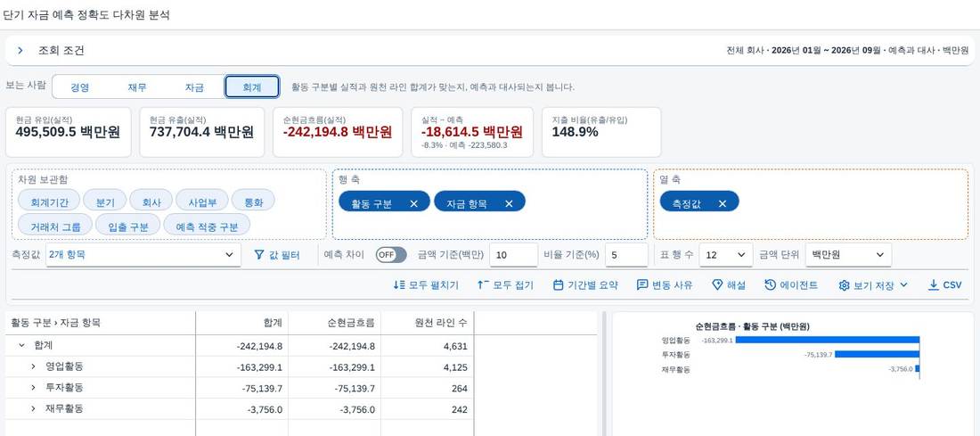Open 변동 사유 comment button
980x436 pixels.
pyautogui.click(x=665, y=284)
